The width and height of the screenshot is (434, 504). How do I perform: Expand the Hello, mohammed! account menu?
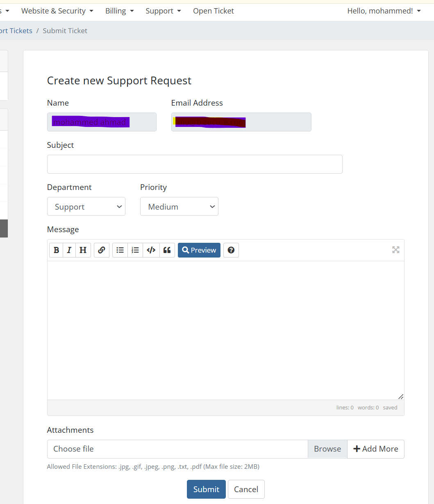384,11
